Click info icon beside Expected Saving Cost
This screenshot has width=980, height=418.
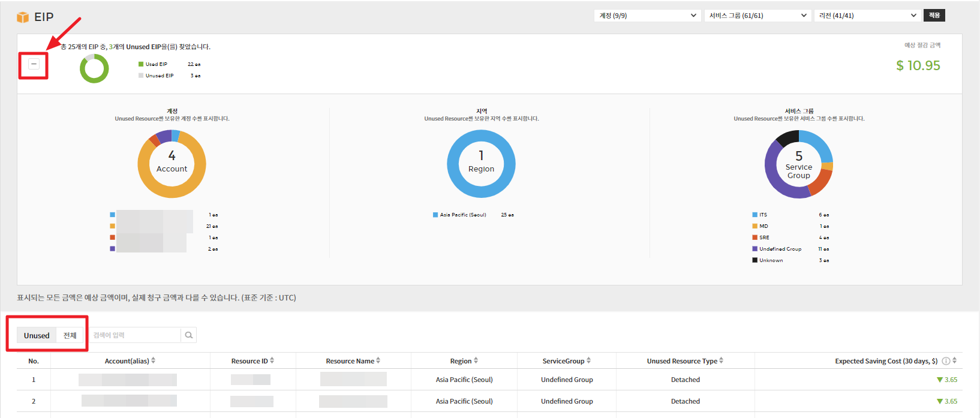coord(946,361)
